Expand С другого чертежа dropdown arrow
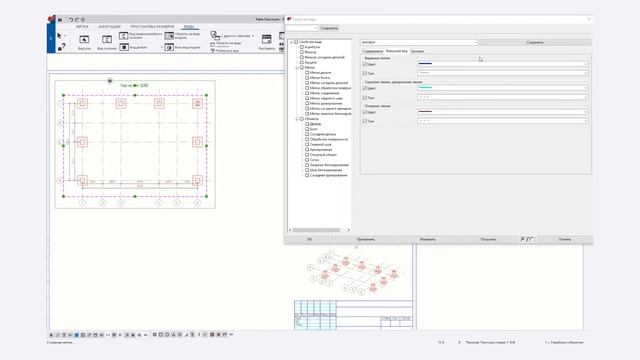 coord(253,36)
